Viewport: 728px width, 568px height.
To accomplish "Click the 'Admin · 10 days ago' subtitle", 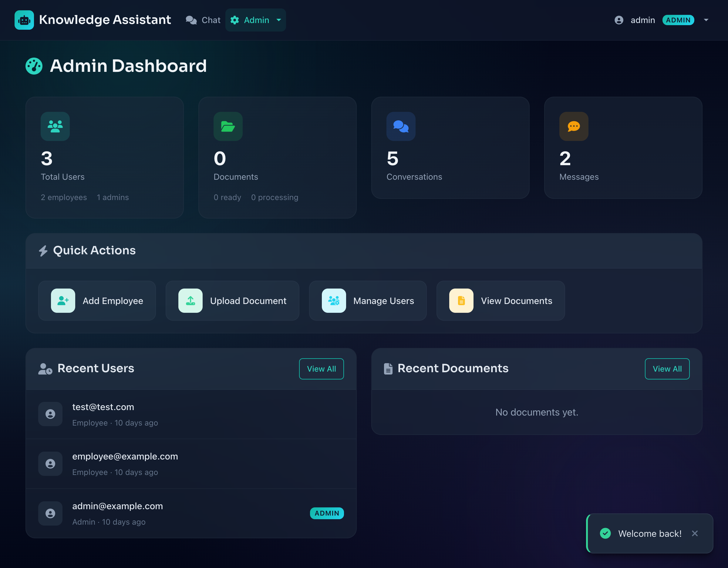I will [x=109, y=522].
